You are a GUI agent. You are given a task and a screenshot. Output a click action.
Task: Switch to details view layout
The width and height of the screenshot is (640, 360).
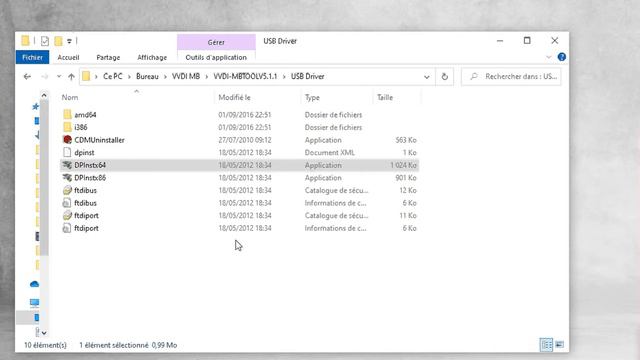546,345
